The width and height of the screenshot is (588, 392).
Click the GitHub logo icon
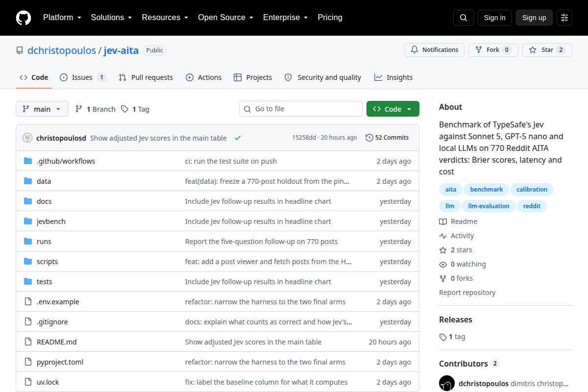24,18
